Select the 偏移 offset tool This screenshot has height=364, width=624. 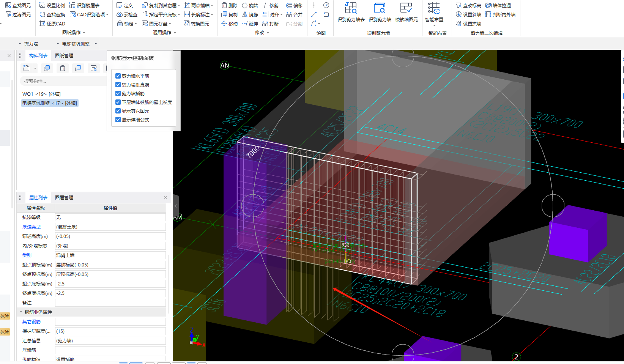point(294,5)
